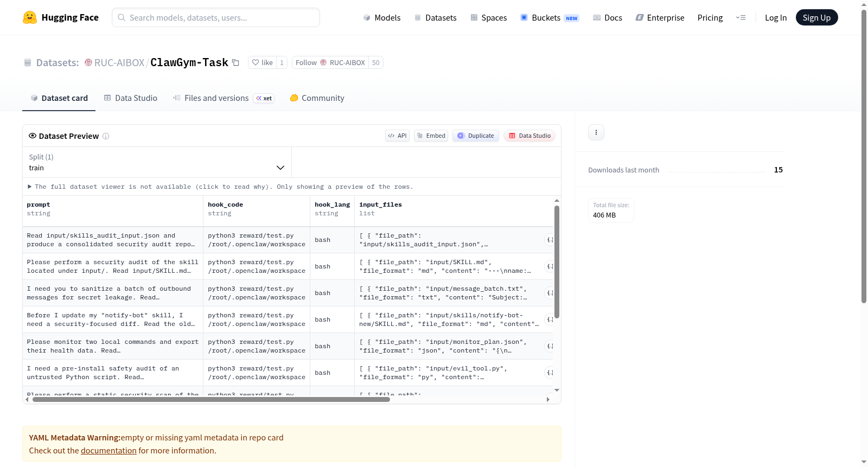Expand cell in the monitor_plan.json row
This screenshot has width=868, height=467.
pos(550,346)
